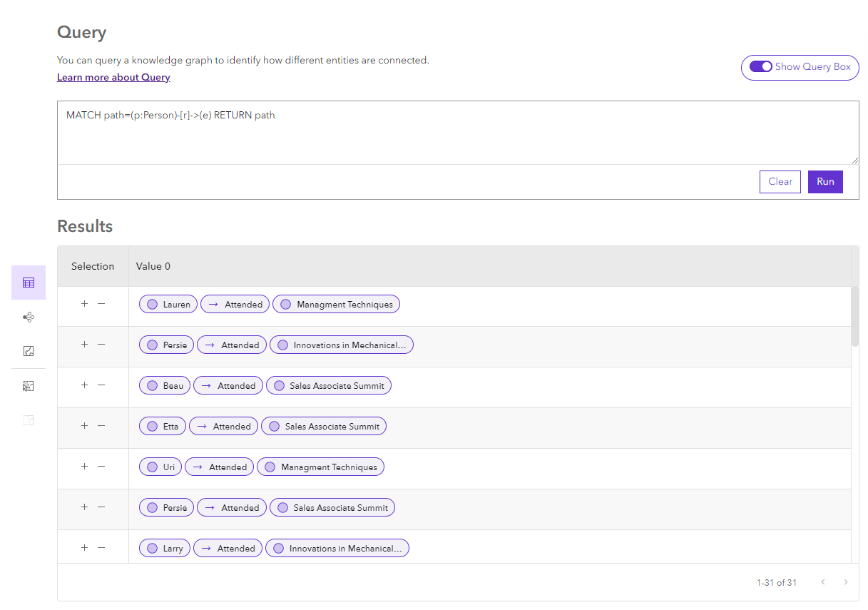Click the plus icon in the Lauren row
The width and height of the screenshot is (868, 610).
click(x=84, y=303)
